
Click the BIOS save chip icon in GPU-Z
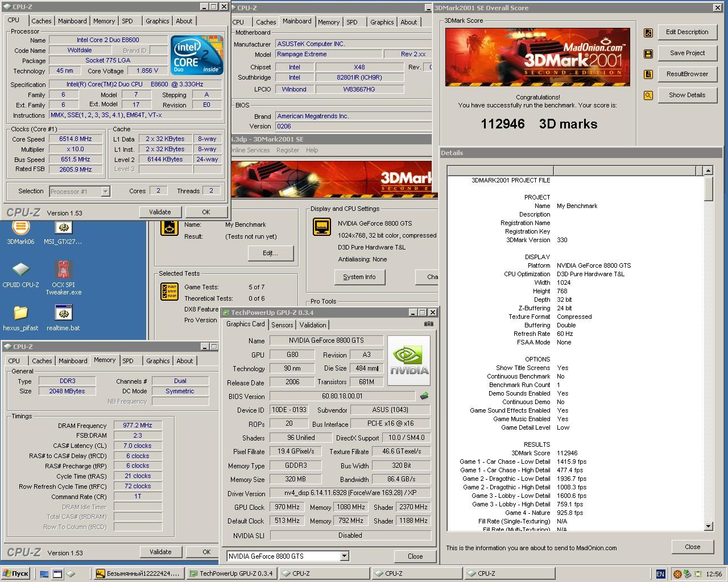tap(424, 396)
